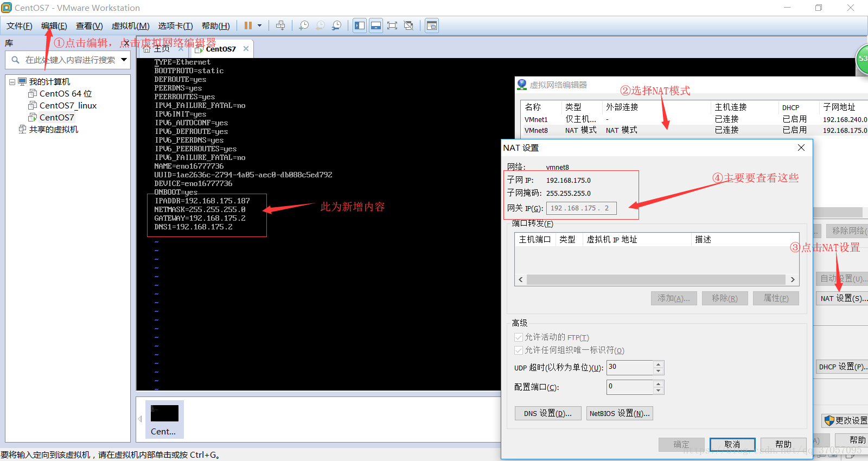
Task: Open the Snapshot Manager wrench-clock icon
Action: (337, 25)
